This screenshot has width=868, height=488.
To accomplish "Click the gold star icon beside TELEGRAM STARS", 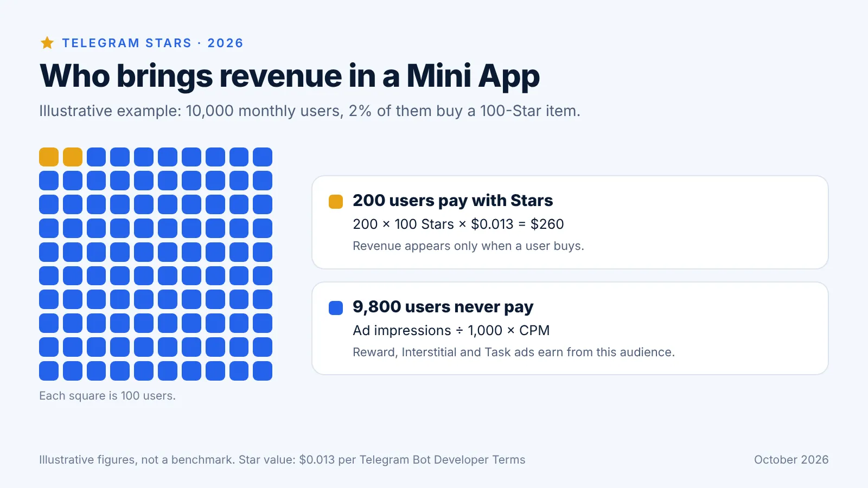I will click(47, 43).
